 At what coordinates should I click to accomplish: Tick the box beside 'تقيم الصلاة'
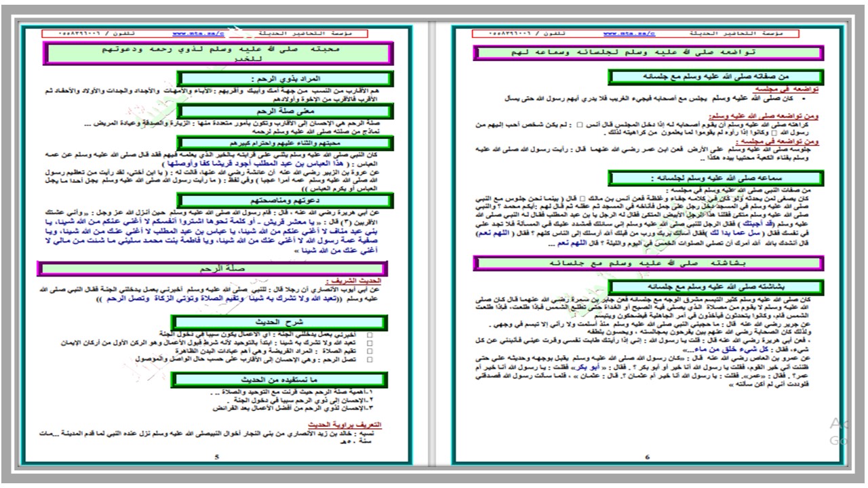click(370, 352)
